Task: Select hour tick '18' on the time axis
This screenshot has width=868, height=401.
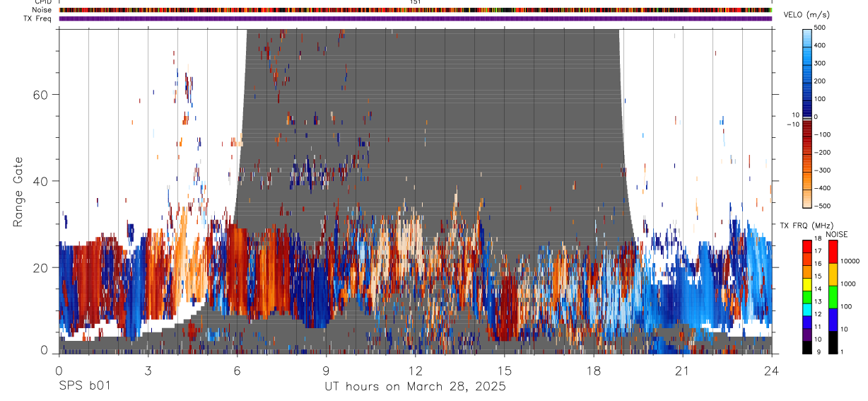Action: click(x=593, y=370)
